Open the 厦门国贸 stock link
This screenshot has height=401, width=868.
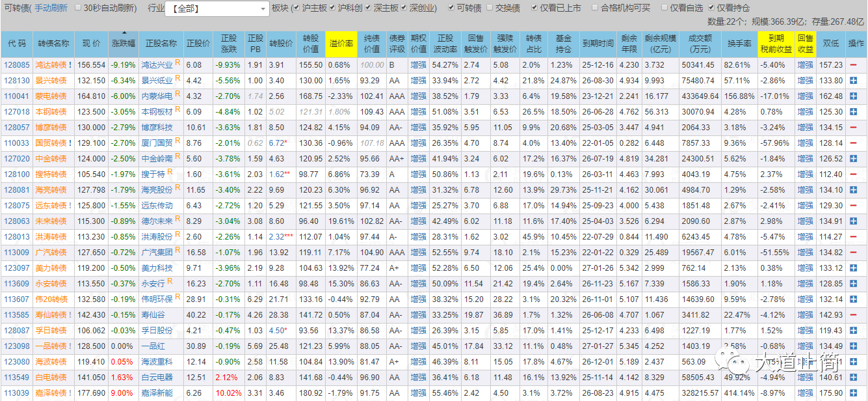[157, 143]
